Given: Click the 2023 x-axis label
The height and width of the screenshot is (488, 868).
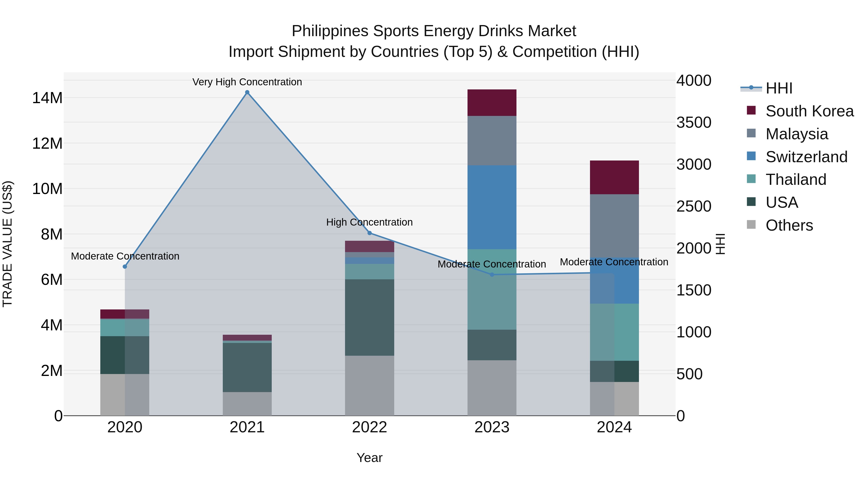Looking at the screenshot, I should (x=492, y=427).
